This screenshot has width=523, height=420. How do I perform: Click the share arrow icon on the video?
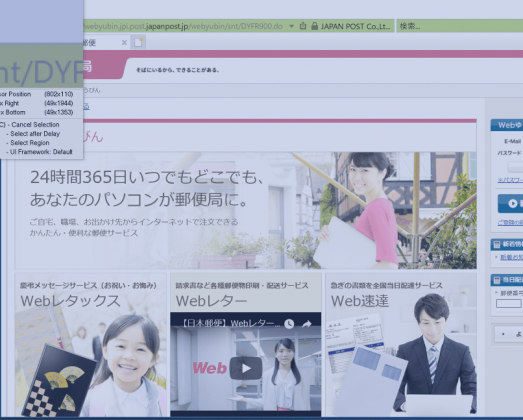(307, 324)
